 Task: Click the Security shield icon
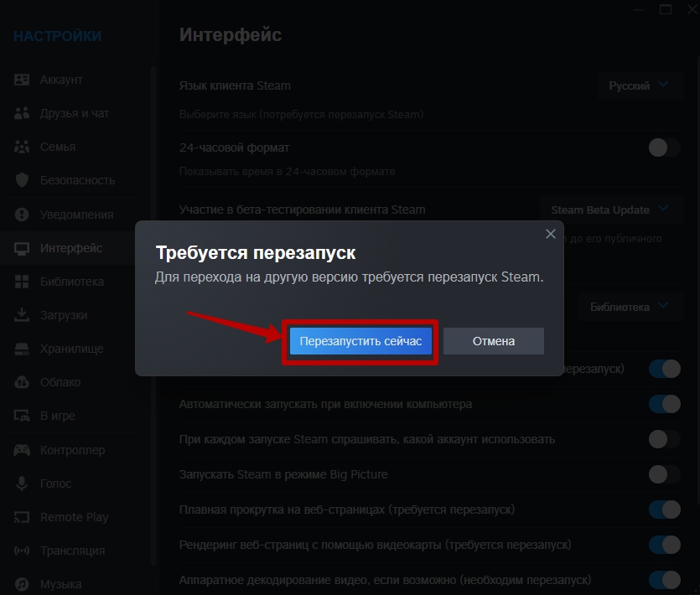[22, 180]
